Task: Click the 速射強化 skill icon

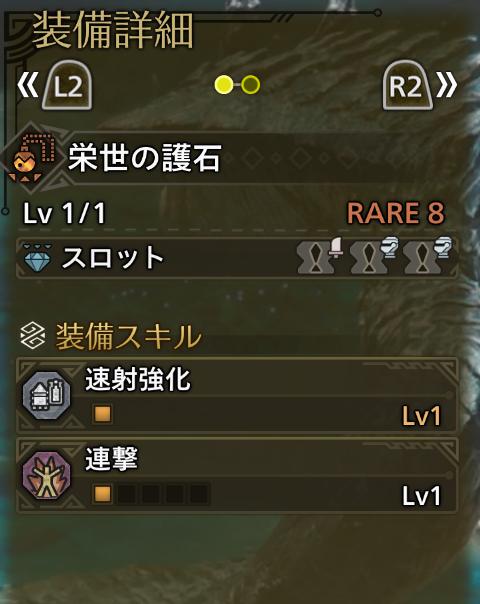Action: [47, 395]
